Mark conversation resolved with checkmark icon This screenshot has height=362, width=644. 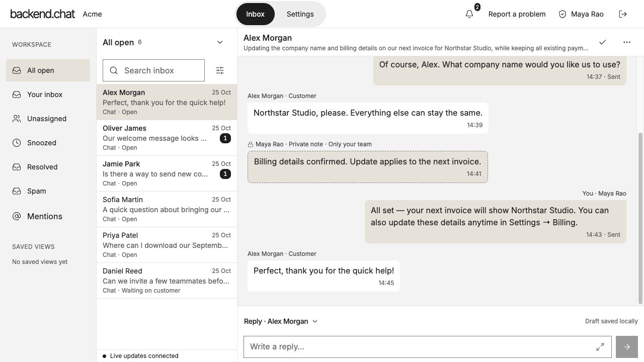(603, 42)
